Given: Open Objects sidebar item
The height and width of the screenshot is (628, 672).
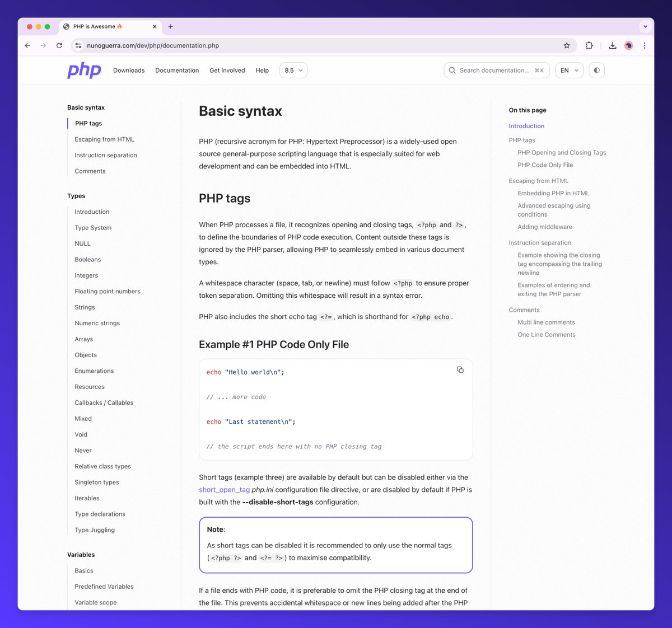Looking at the screenshot, I should coord(86,355).
